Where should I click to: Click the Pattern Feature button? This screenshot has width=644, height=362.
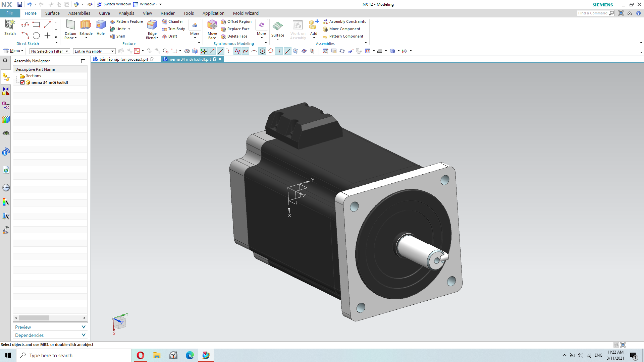tap(126, 21)
